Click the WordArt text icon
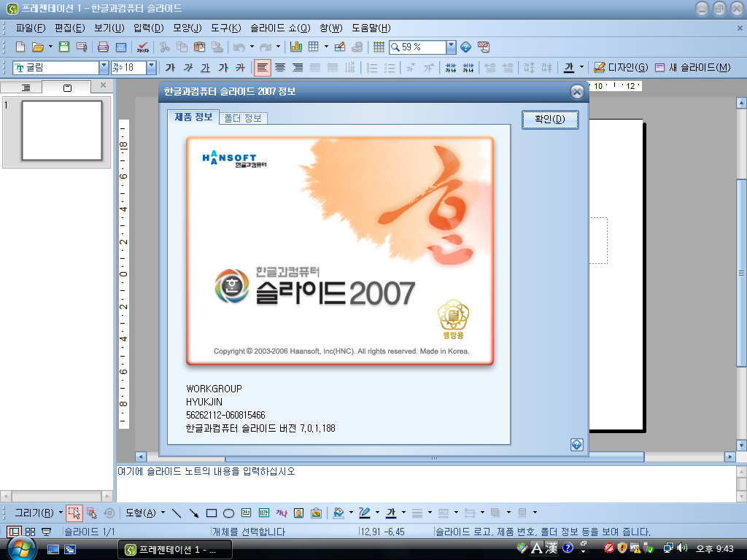Image resolution: width=747 pixels, height=560 pixels. click(281, 513)
